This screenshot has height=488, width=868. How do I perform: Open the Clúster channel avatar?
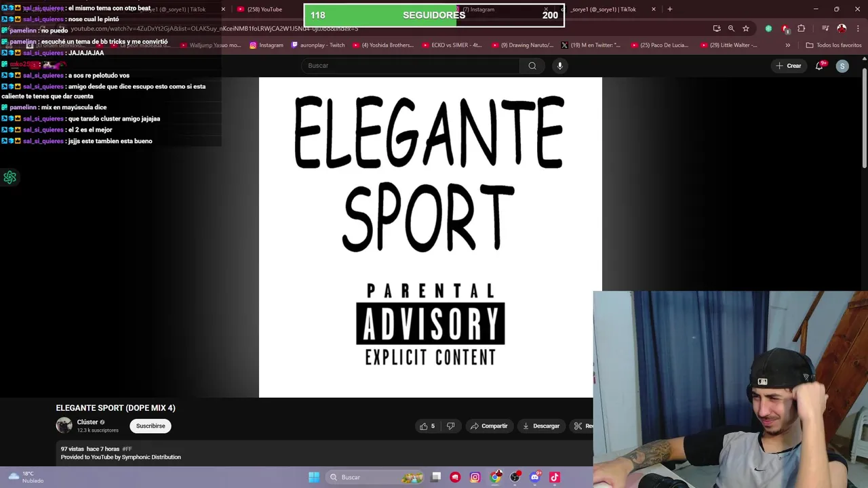(64, 426)
